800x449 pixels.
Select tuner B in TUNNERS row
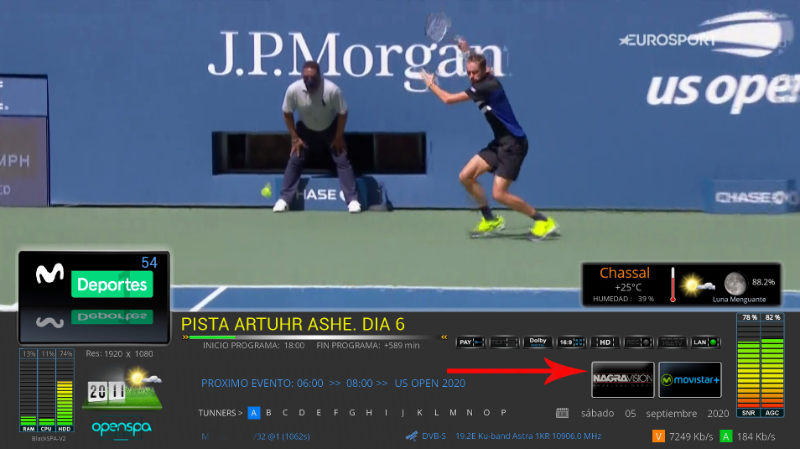tap(269, 413)
